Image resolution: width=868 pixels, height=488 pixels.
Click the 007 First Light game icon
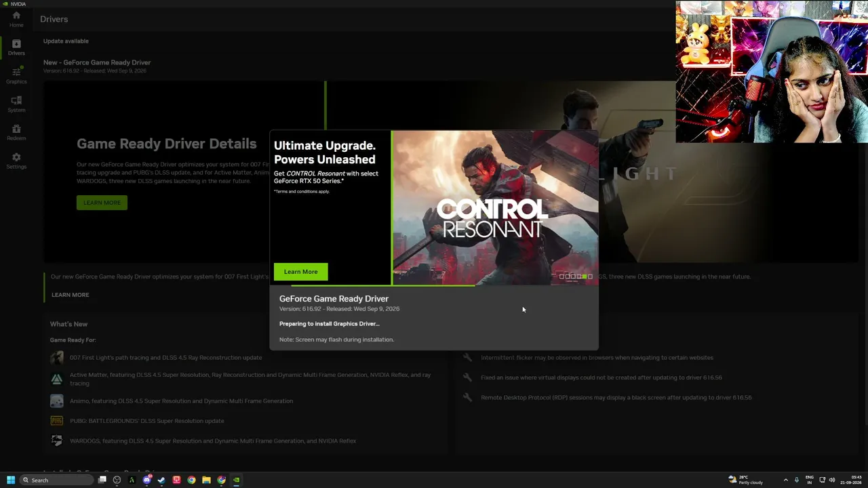pyautogui.click(x=57, y=357)
